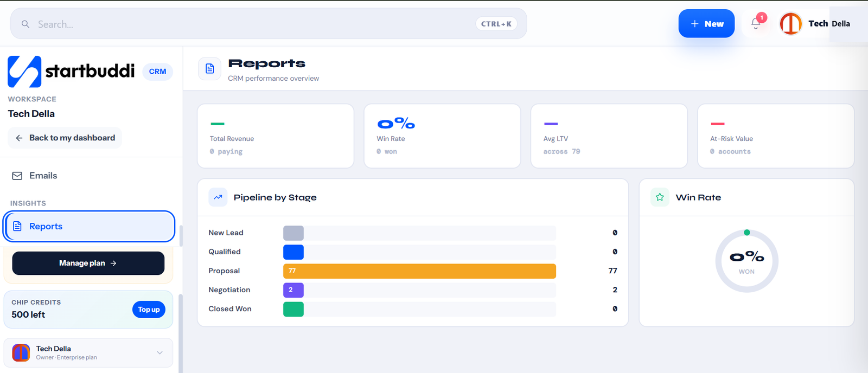Screen dimensions: 868x373
Task: Click the 'Qualified' stage label
Action: 225,252
